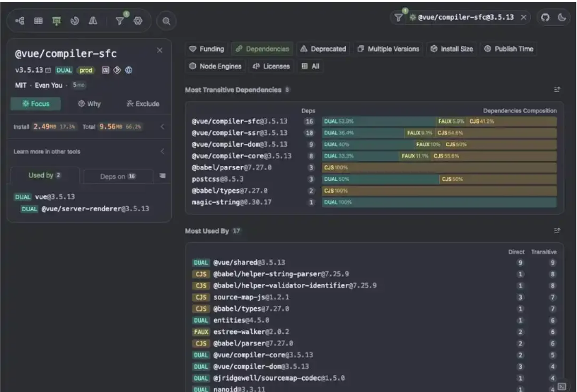Open @vue/shared@3.5.13 in Most Used By
This screenshot has width=577, height=392.
[x=249, y=263]
